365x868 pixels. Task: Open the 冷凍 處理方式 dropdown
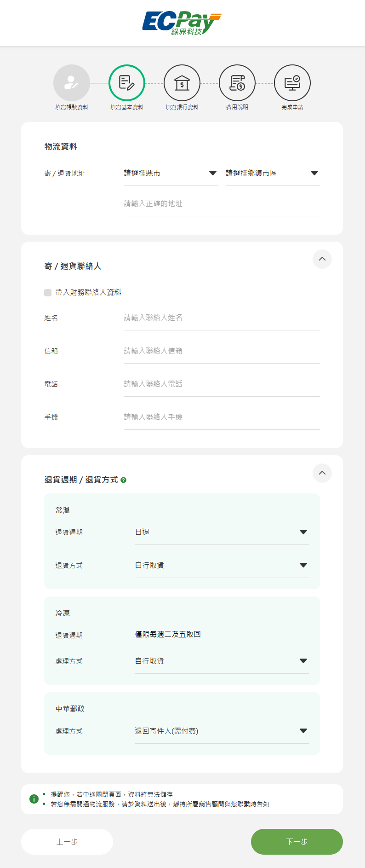pos(221,661)
